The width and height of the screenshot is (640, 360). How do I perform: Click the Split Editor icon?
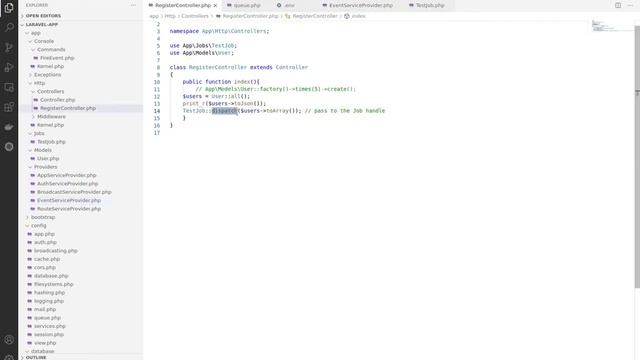[x=618, y=5]
